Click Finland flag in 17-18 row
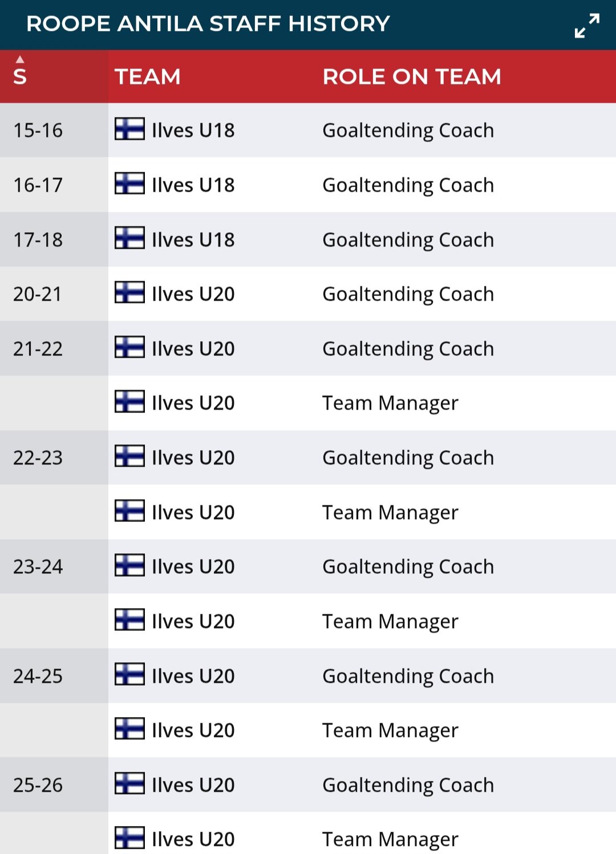Screen dimensions: 616x854 tap(129, 239)
